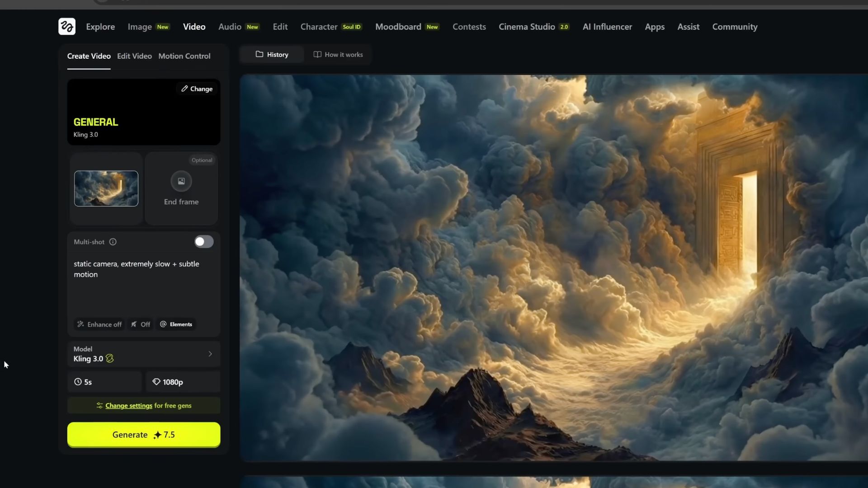
Task: Enable the Multi-shot toggle
Action: coord(204,242)
